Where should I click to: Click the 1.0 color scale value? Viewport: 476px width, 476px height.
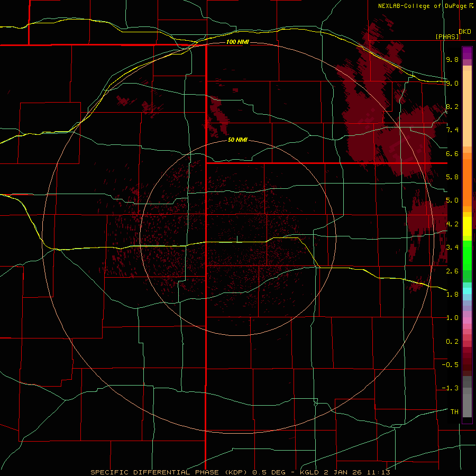tap(452, 318)
